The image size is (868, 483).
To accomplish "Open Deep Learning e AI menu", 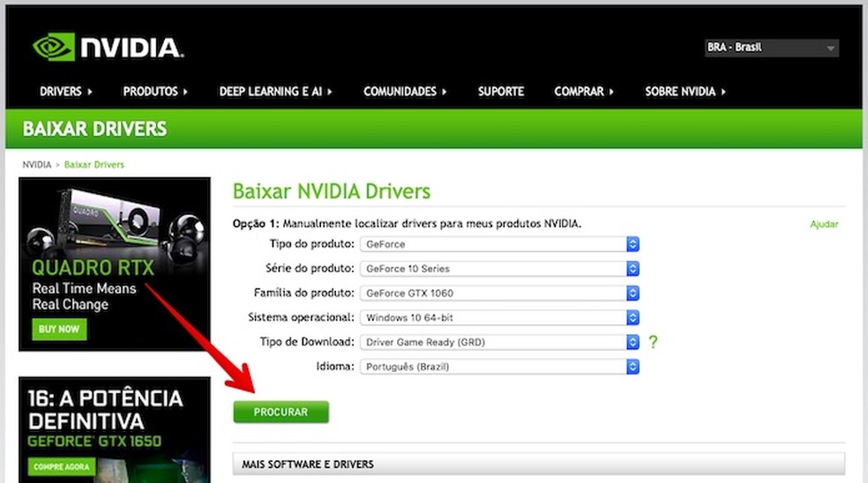I will pos(275,92).
